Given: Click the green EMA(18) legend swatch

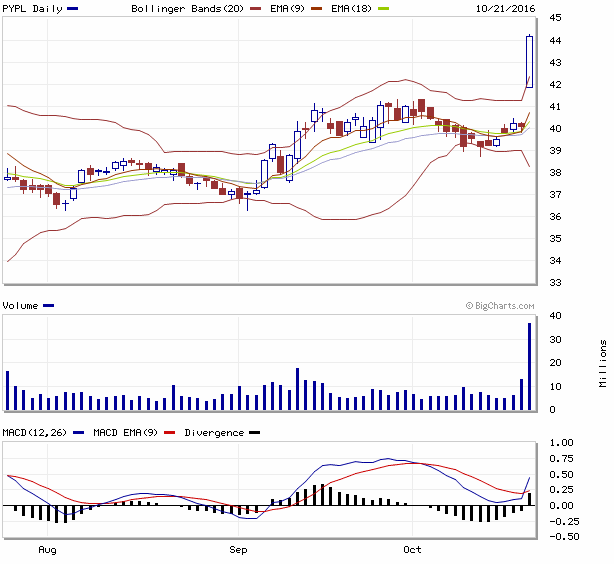Looking at the screenshot, I should [x=383, y=9].
